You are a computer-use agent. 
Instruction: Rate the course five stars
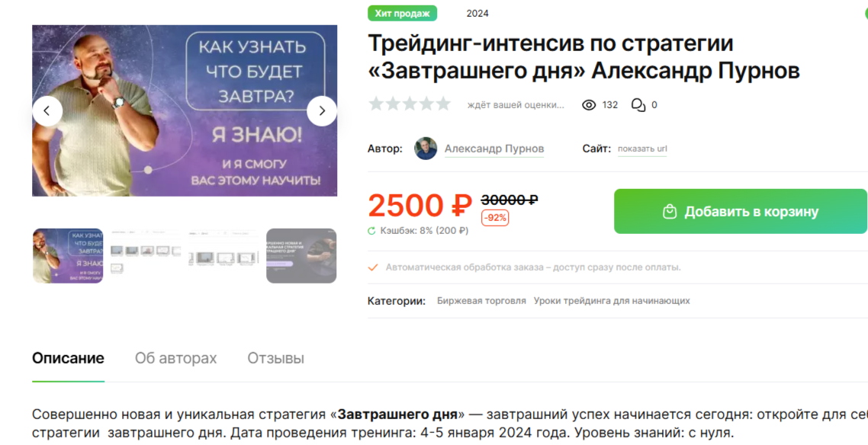[443, 104]
